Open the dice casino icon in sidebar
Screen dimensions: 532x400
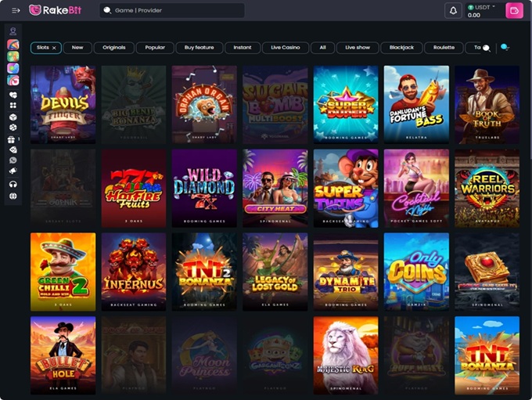click(x=13, y=117)
